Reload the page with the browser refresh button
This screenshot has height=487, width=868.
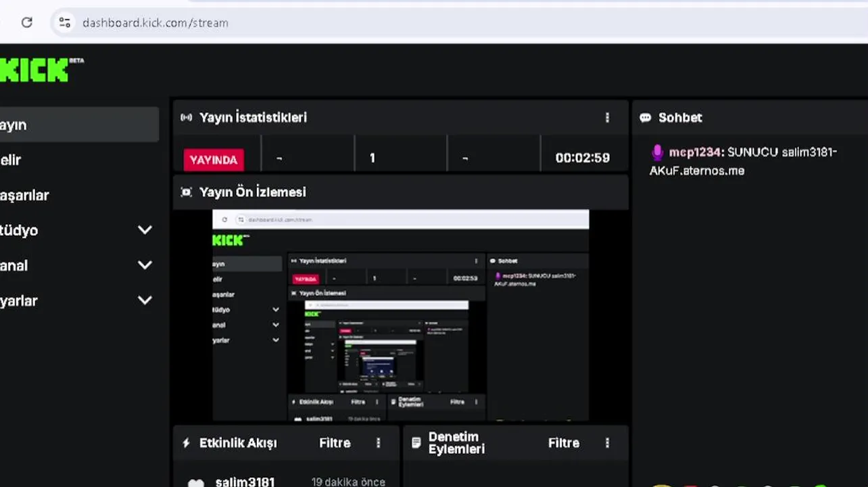point(27,22)
